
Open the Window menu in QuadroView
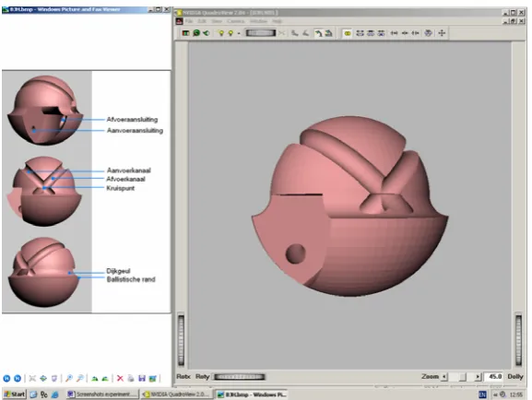258,21
